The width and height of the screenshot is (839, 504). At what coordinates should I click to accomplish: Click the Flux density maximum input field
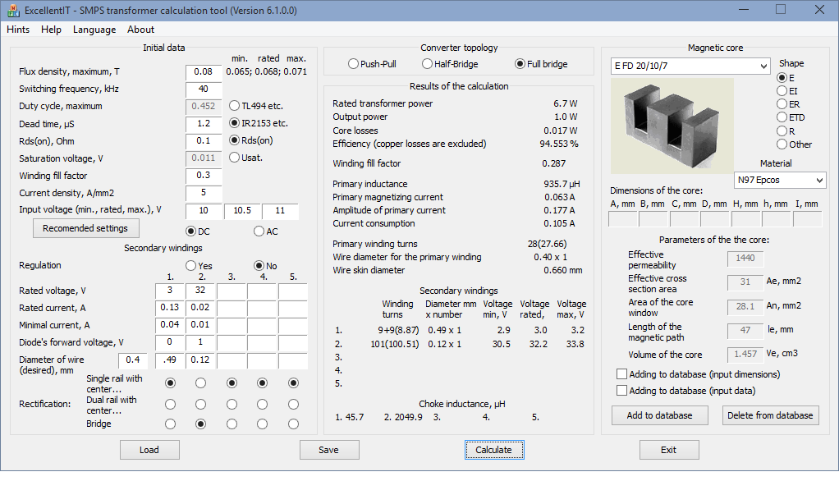point(204,71)
